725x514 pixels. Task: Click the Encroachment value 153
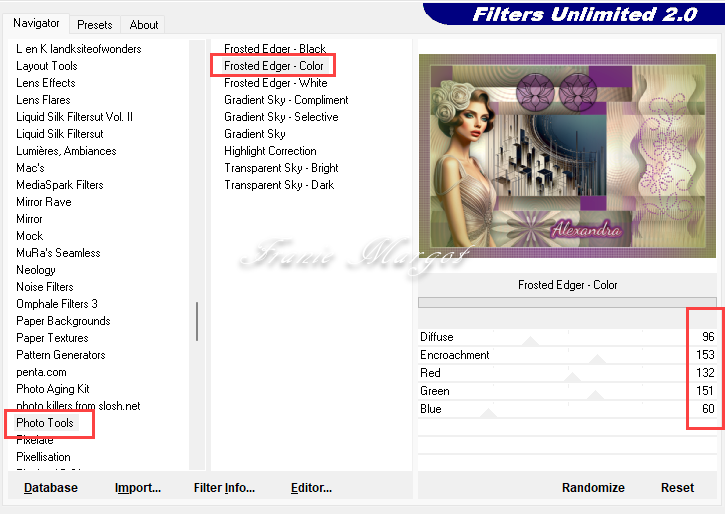click(706, 355)
